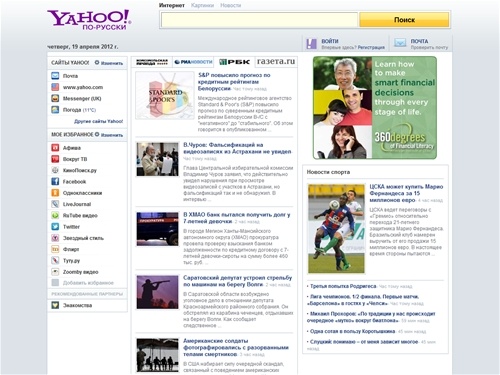Open Другие сайты Yahoo! link
Image resolution: width=500 pixels, height=375 pixels.
[x=99, y=121]
